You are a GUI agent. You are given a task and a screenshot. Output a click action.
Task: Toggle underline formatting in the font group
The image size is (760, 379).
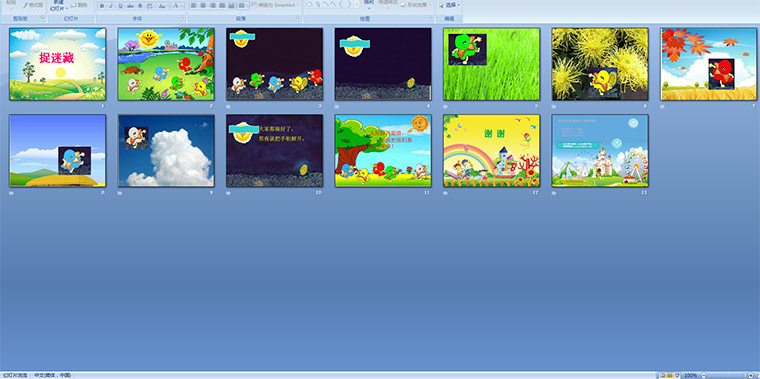121,6
